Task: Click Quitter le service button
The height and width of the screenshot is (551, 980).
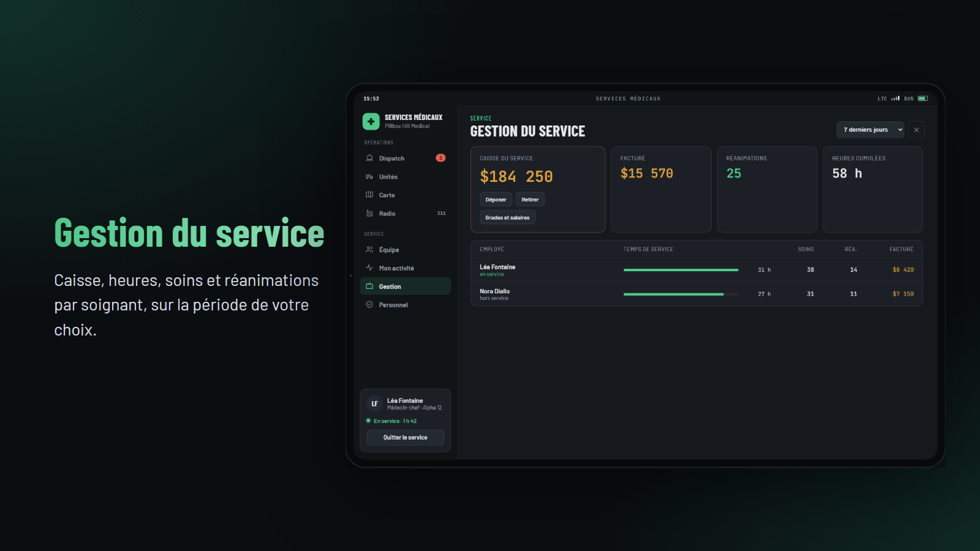Action: pos(405,437)
